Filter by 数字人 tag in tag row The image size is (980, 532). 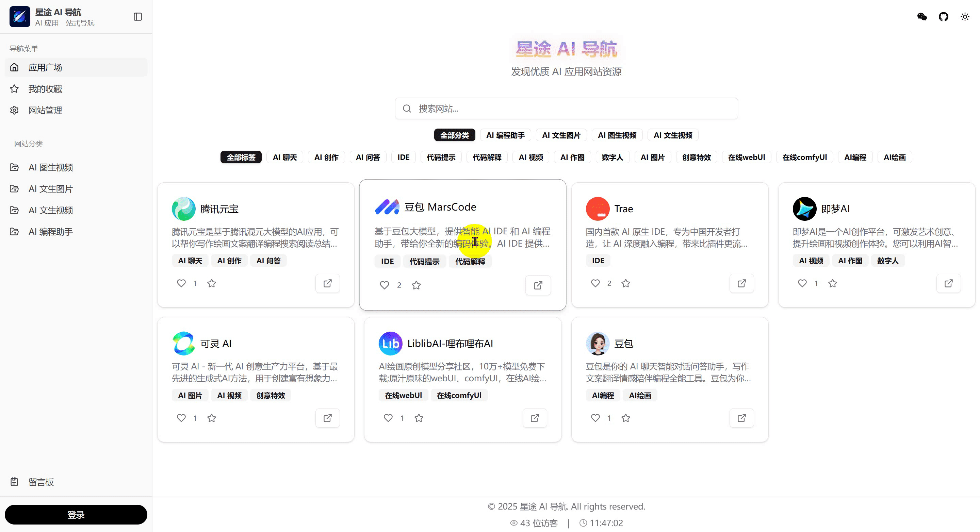(x=612, y=157)
